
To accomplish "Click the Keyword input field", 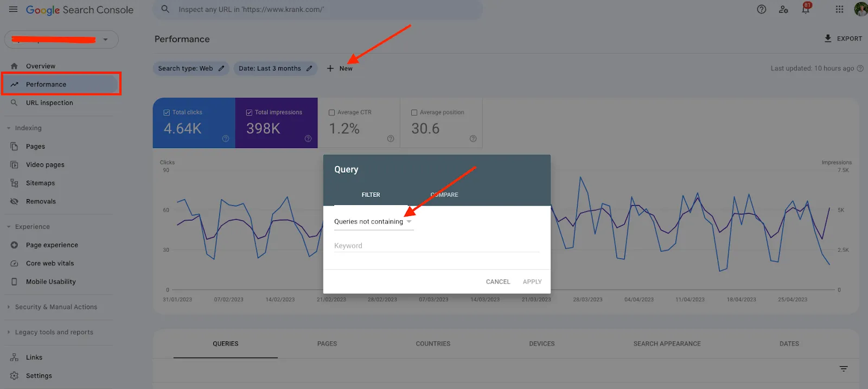I will tap(437, 246).
